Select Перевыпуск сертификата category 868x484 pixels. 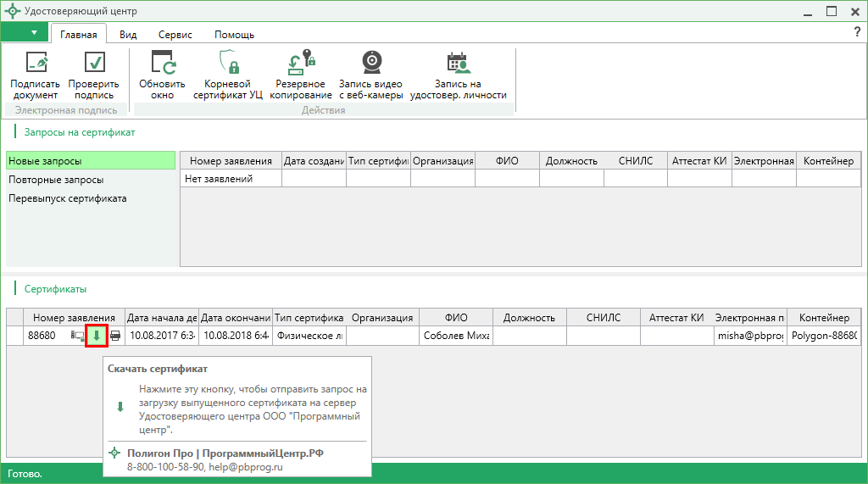tap(67, 198)
